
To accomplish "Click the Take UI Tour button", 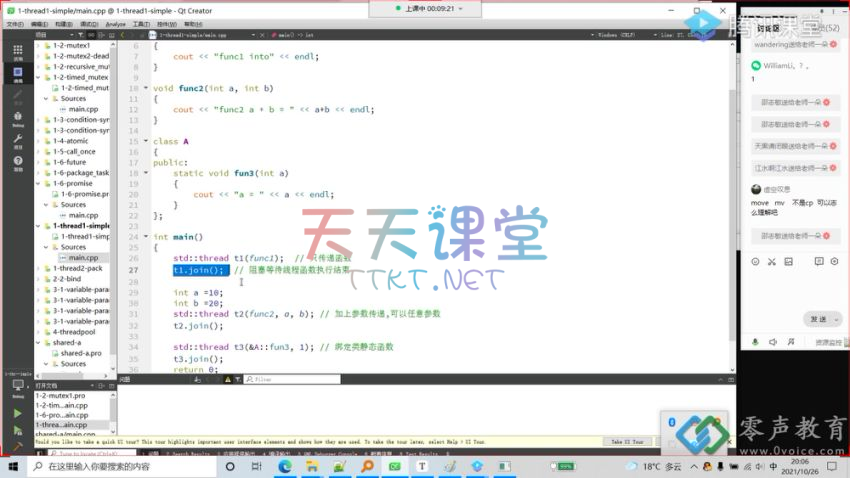I will (629, 441).
